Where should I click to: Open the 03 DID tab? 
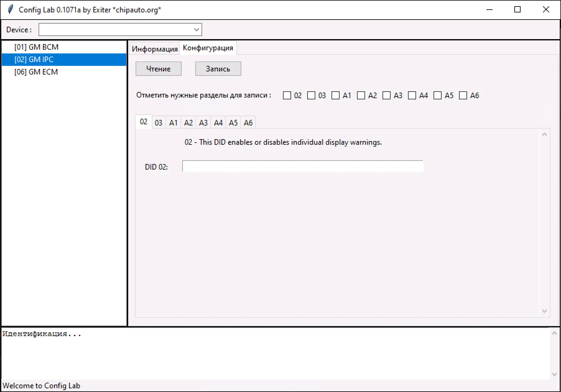159,123
